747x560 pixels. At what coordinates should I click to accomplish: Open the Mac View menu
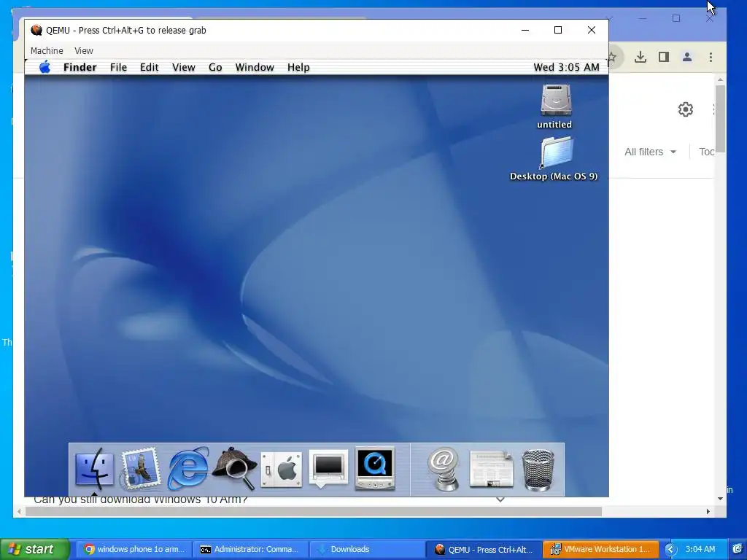click(x=183, y=67)
